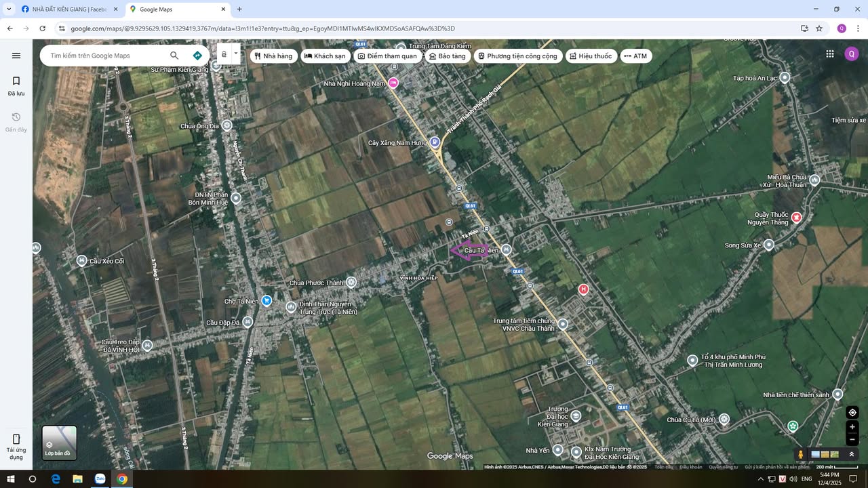The width and height of the screenshot is (868, 488).
Task: Click the Chợ Tà Niên market pin
Action: point(267,300)
